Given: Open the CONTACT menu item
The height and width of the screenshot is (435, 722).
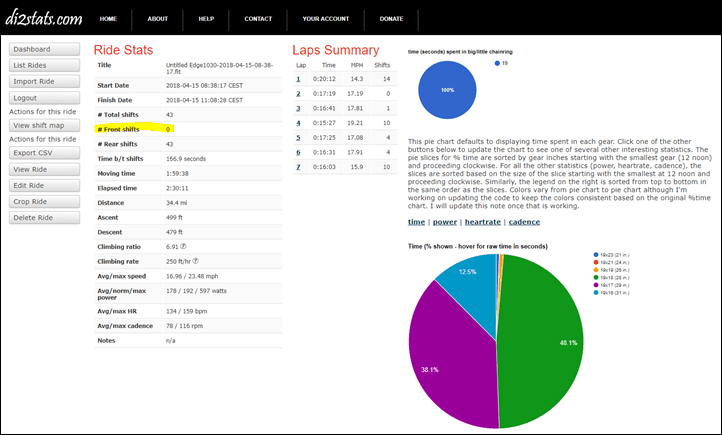Looking at the screenshot, I should click(x=258, y=19).
